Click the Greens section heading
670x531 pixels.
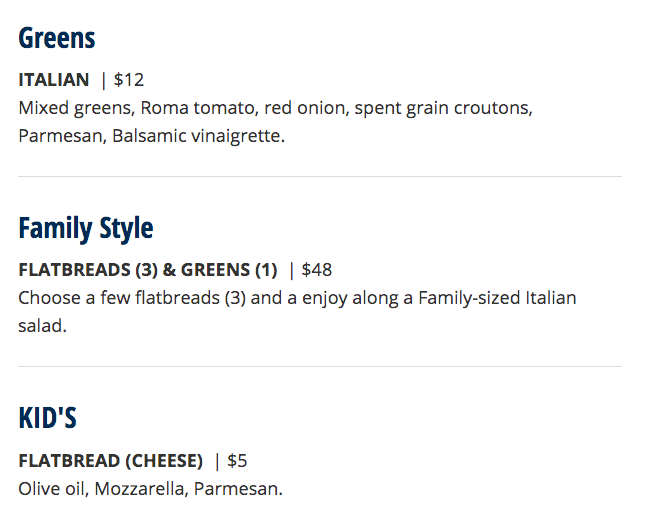coord(57,39)
